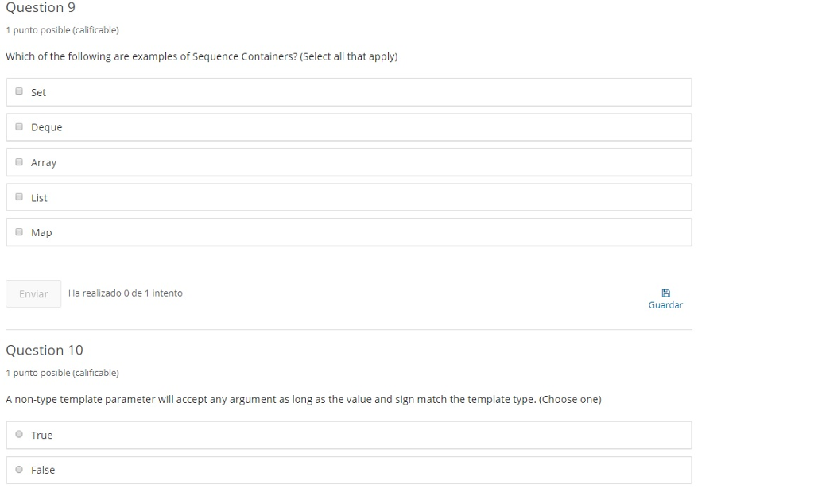Choose the False radio button
This screenshot has width=814, height=504.
point(19,470)
